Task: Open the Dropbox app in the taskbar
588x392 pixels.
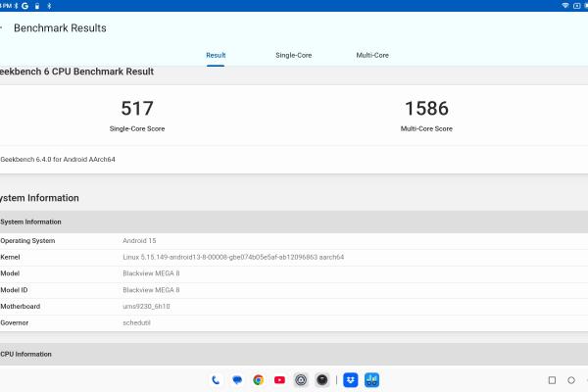Action: pos(350,380)
